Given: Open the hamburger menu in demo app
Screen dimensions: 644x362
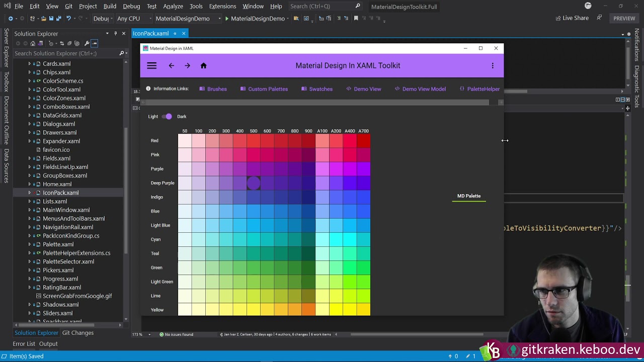Looking at the screenshot, I should [151, 66].
